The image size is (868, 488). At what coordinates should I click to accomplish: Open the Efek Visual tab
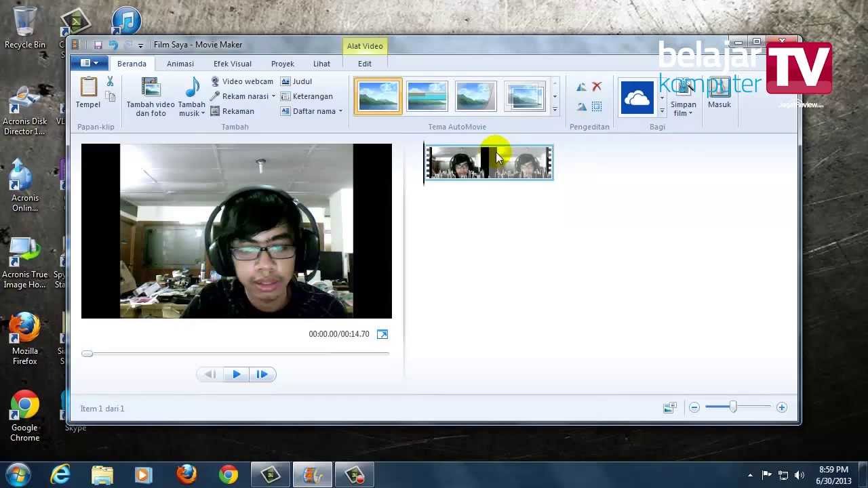point(233,64)
